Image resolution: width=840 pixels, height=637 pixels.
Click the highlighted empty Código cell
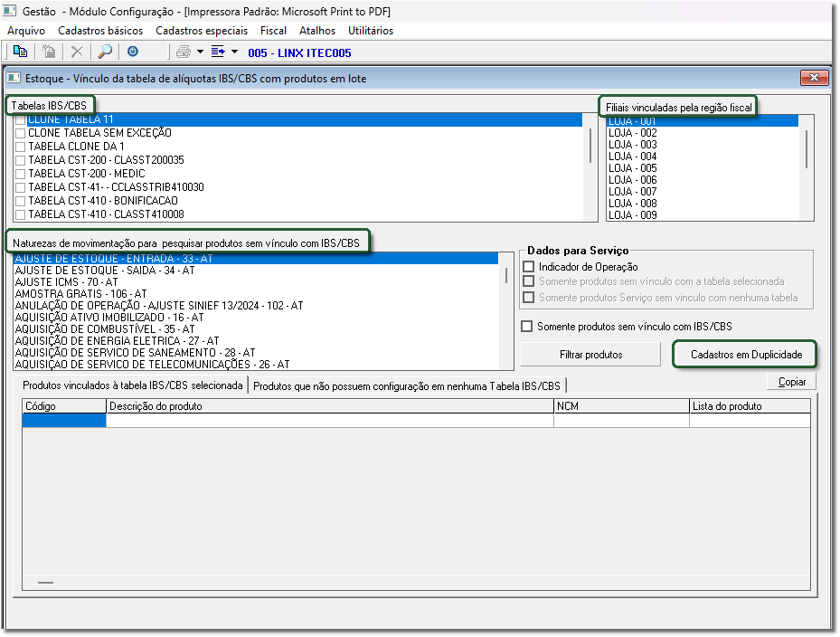click(64, 421)
